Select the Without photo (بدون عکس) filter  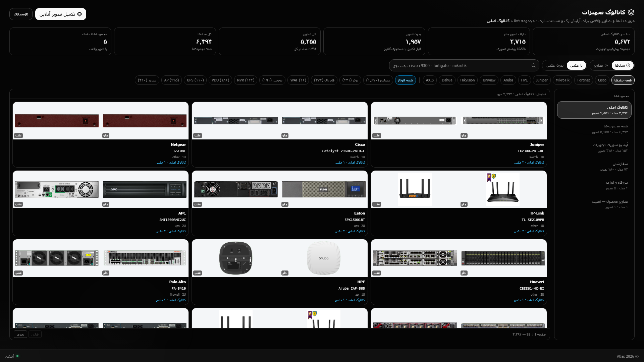click(555, 65)
